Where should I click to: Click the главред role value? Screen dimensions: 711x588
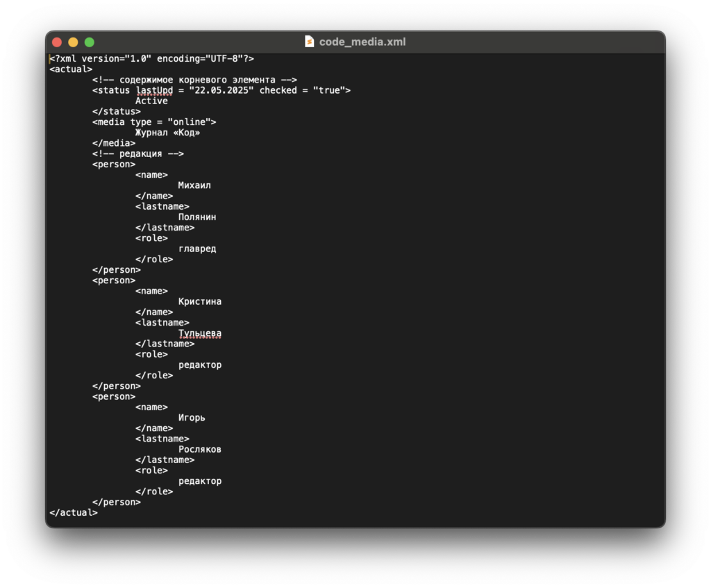click(197, 248)
